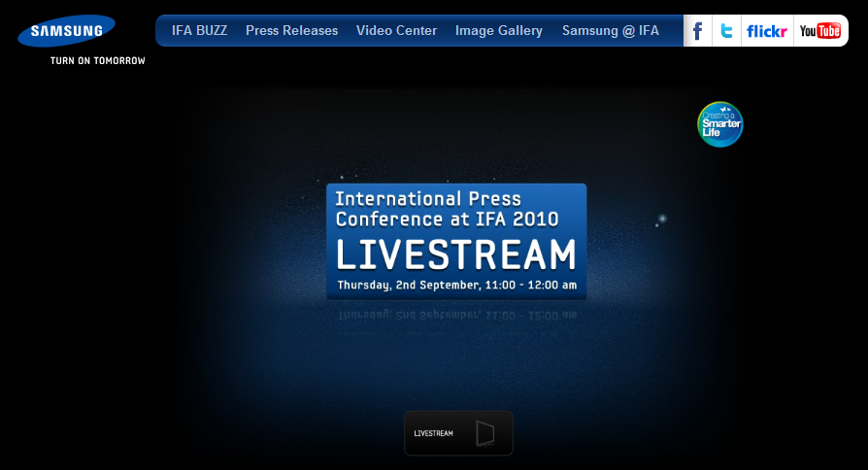Click the TV screen icon in Livestream button
This screenshot has width=868, height=470.
[x=486, y=433]
